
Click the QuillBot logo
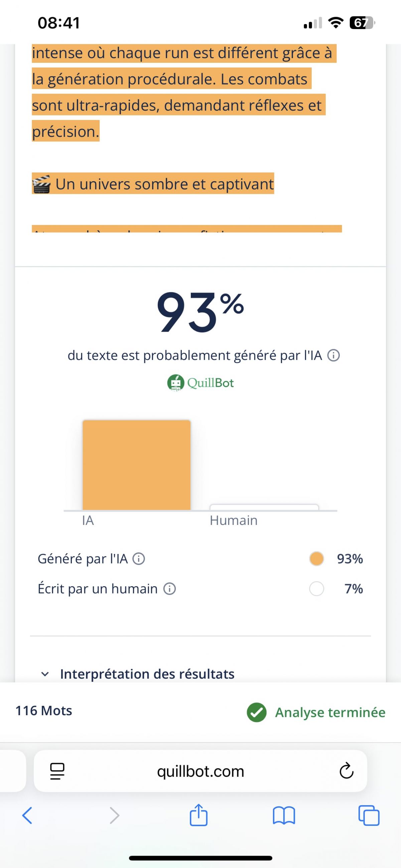tap(201, 383)
